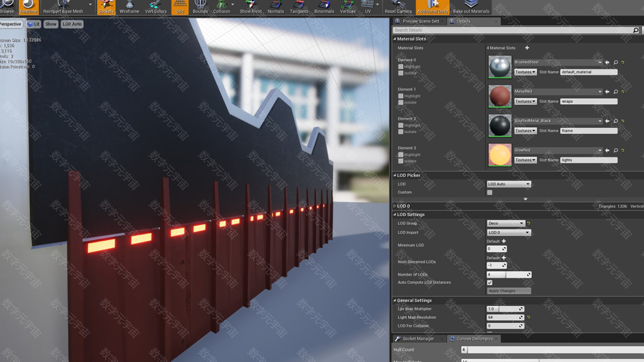The height and width of the screenshot is (362, 644).
Task: Enable Highlight for Element 1
Action: coord(400,96)
